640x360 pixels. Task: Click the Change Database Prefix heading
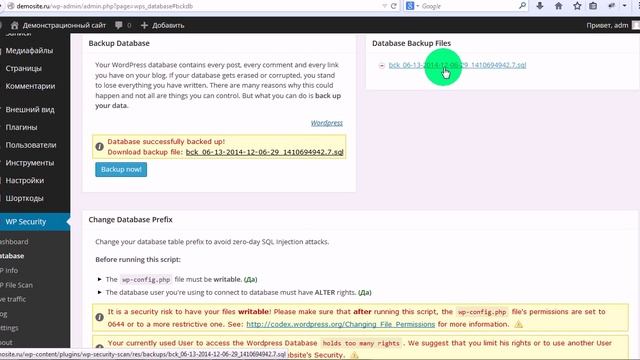point(131,220)
